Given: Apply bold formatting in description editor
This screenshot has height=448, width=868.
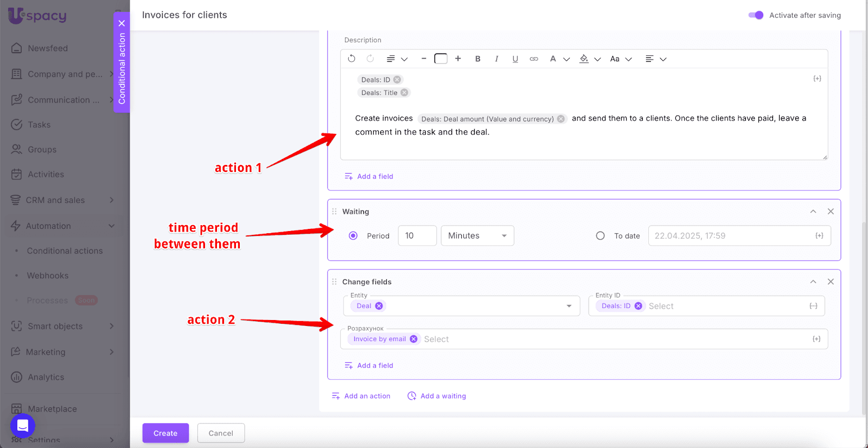Looking at the screenshot, I should pyautogui.click(x=477, y=59).
